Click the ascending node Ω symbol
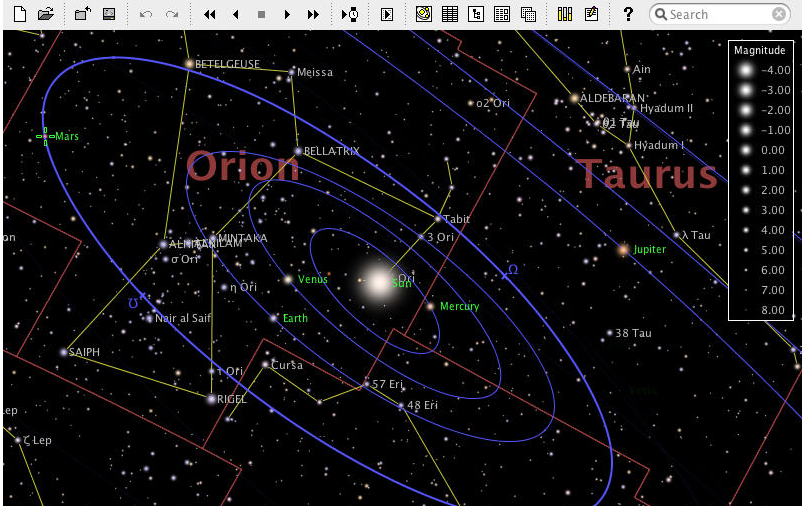 point(513,270)
